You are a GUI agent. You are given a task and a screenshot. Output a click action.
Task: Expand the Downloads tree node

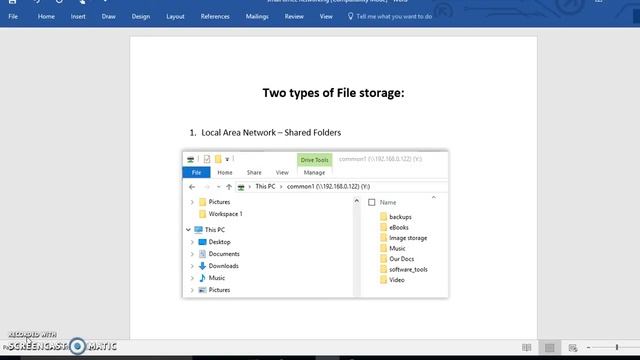(192, 266)
